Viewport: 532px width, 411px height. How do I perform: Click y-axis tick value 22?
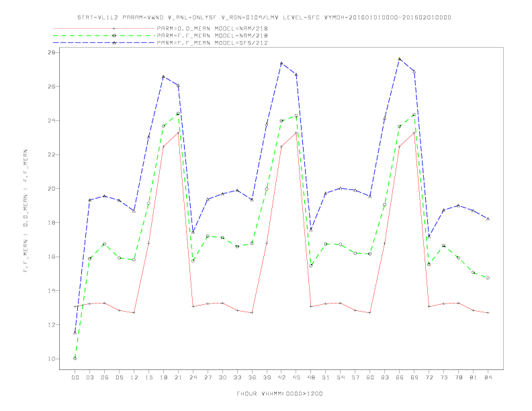[x=52, y=154]
